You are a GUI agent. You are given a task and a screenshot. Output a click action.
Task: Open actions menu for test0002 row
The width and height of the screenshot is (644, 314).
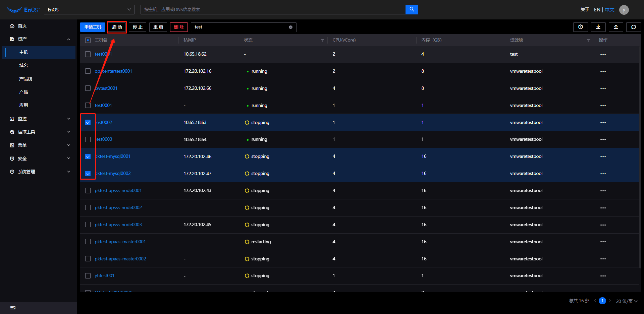click(x=603, y=122)
